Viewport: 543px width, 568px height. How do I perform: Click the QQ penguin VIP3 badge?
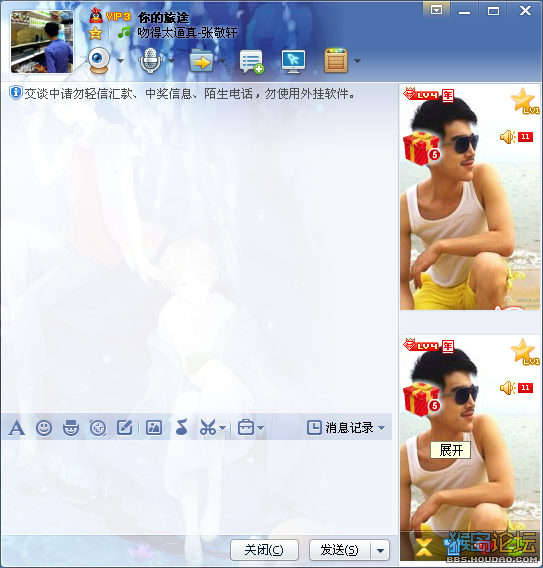point(110,16)
